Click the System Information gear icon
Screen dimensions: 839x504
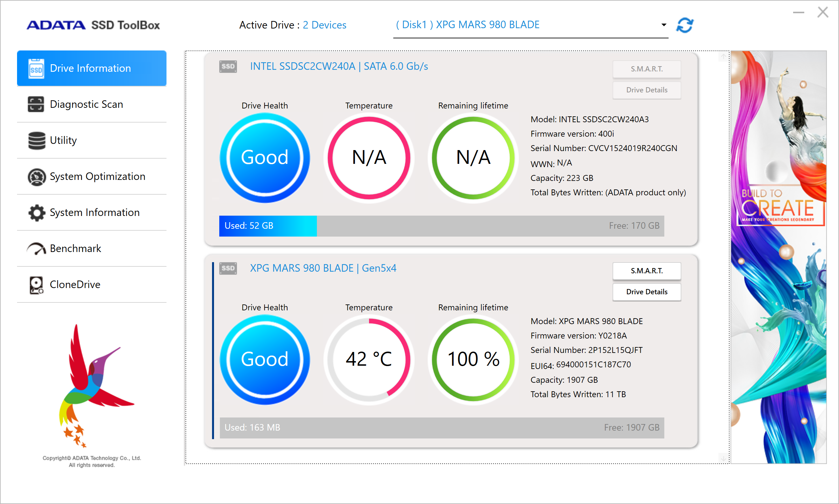tap(36, 213)
